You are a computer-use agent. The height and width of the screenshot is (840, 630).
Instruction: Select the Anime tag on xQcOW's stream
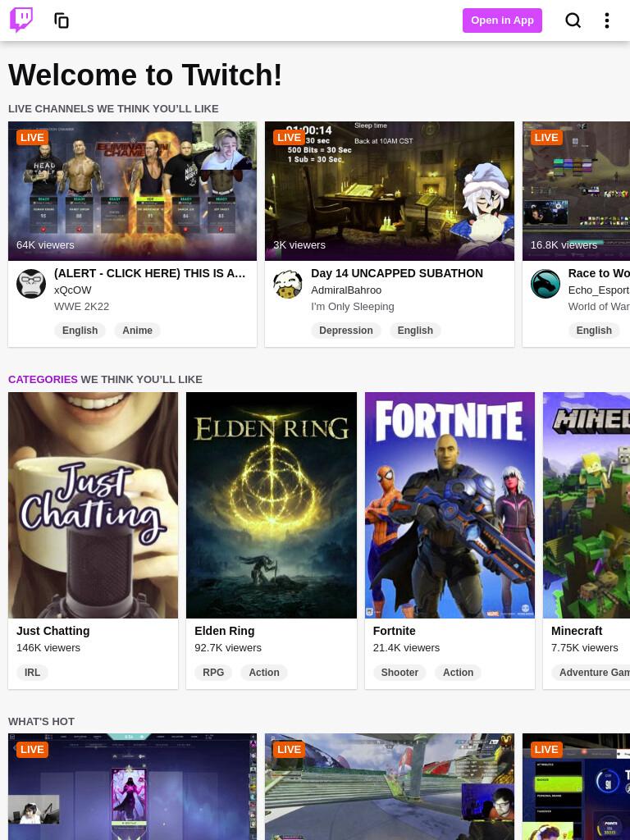click(137, 331)
